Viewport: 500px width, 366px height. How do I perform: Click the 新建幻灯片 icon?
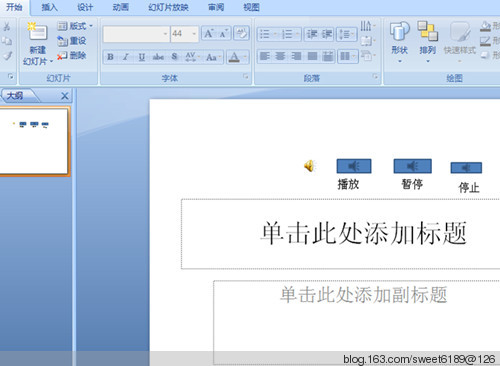click(38, 33)
